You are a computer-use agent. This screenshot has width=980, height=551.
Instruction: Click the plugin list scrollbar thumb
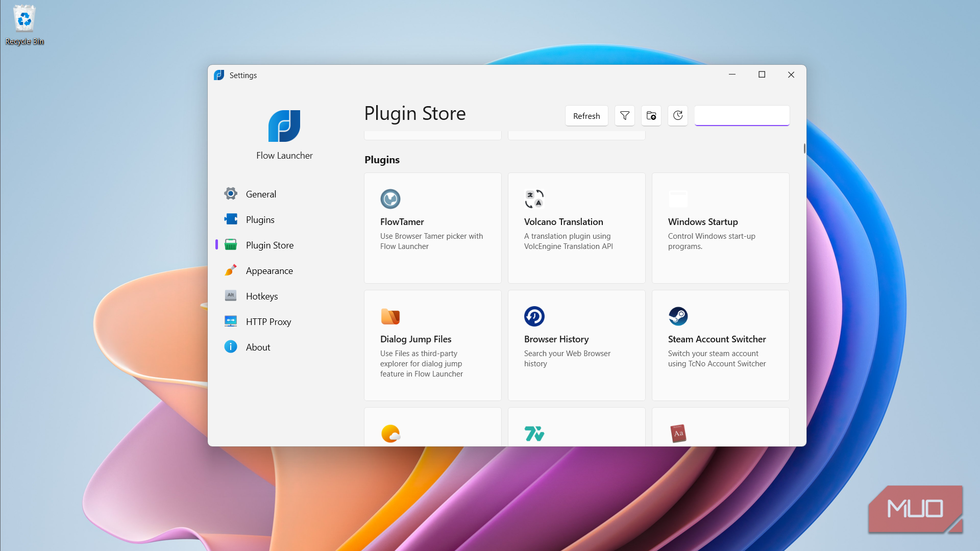(804, 148)
